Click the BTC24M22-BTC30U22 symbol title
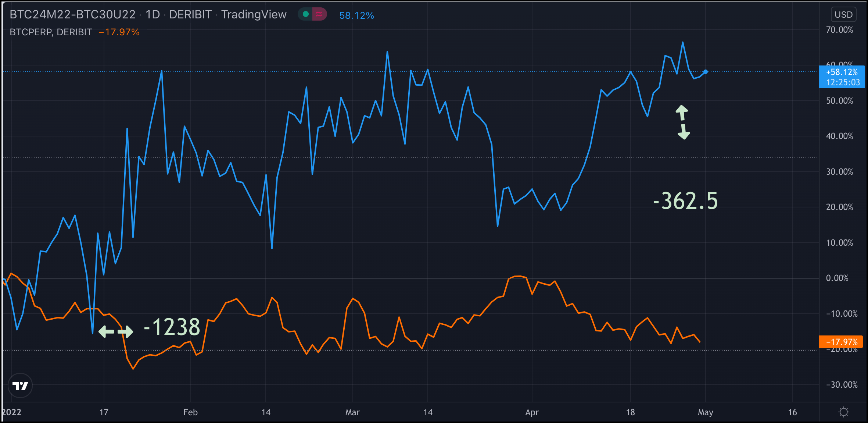This screenshot has height=423, width=868. click(x=72, y=14)
